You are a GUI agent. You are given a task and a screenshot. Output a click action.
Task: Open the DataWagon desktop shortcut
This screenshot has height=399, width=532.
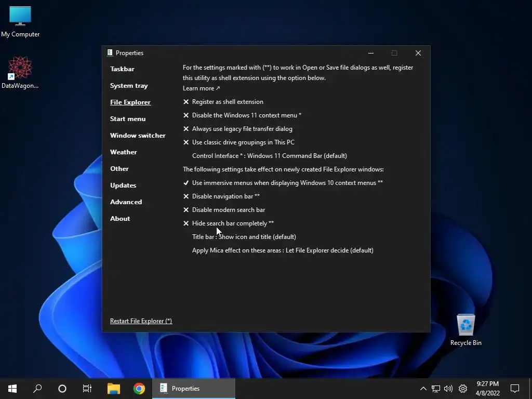(x=20, y=72)
